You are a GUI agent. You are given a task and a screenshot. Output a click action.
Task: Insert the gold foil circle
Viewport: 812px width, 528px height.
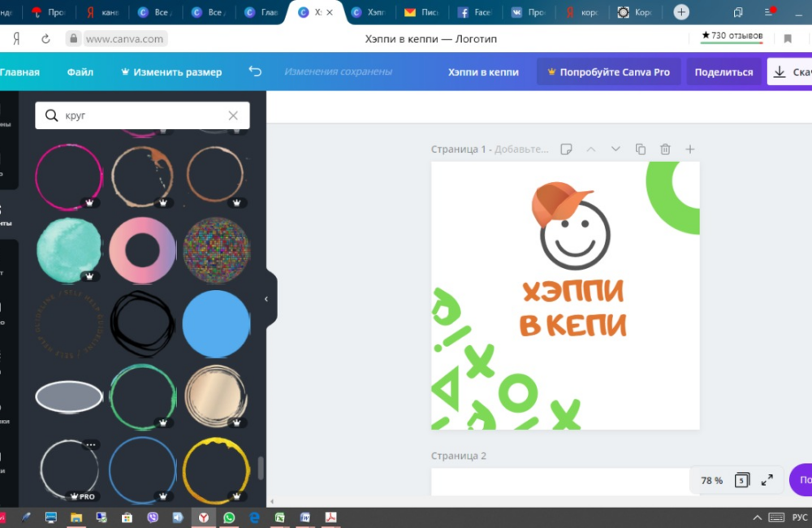pos(217,397)
